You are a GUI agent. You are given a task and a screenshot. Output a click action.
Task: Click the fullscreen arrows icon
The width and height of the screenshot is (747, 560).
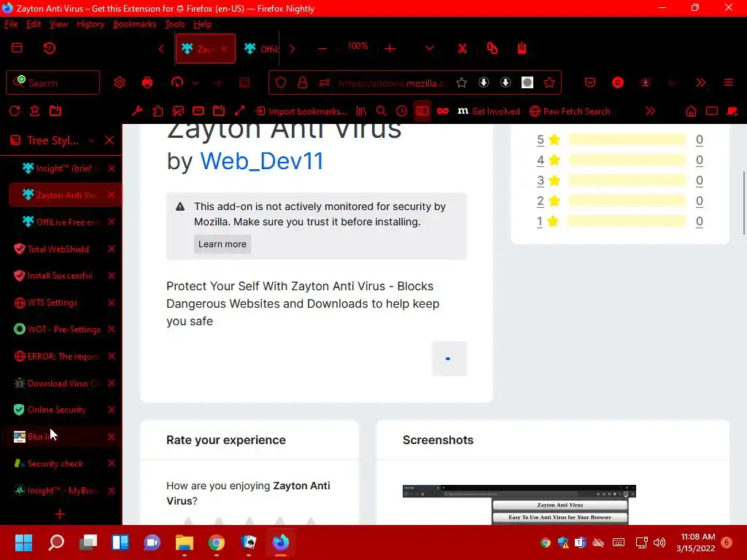(239, 111)
